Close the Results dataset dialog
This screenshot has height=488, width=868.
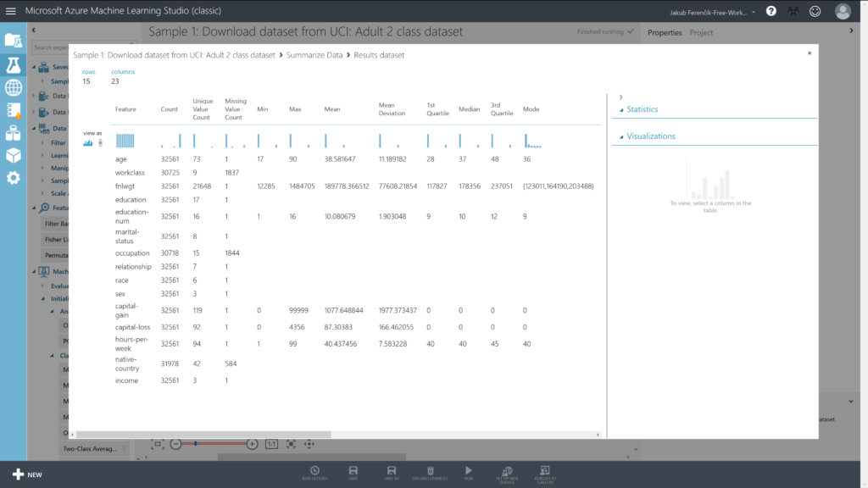point(809,53)
